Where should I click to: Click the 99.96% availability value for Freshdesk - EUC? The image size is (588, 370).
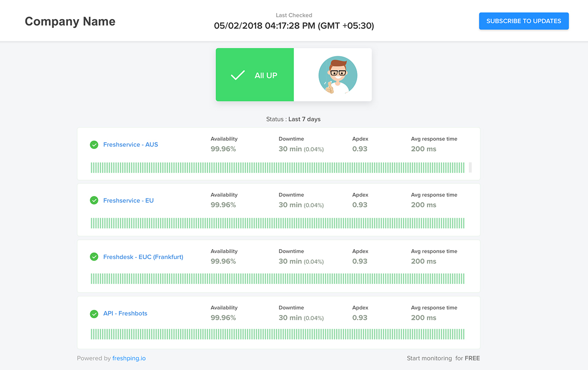pyautogui.click(x=223, y=261)
